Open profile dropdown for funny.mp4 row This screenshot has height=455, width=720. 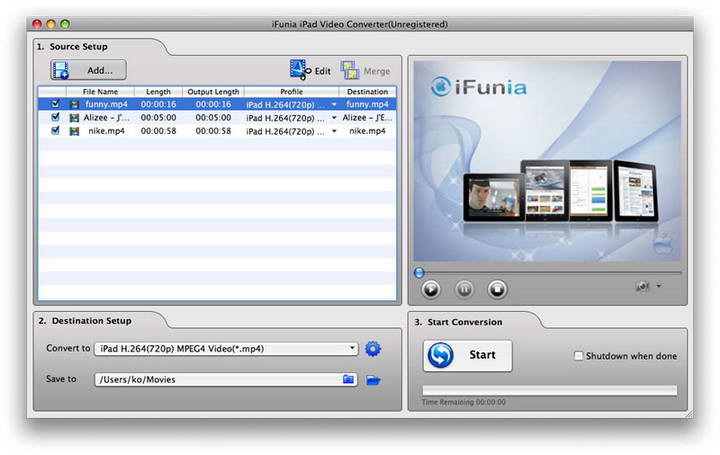[x=334, y=105]
